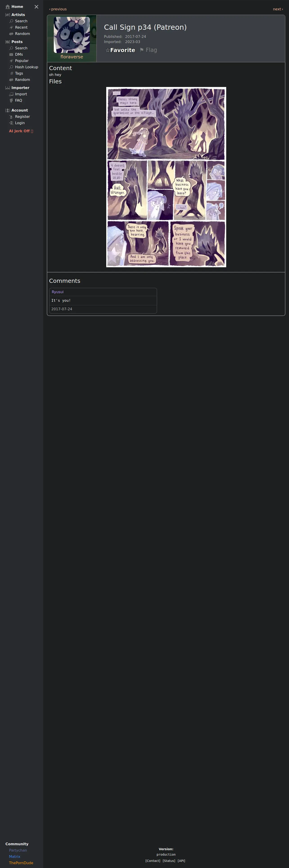
Task: Click the Hash Lookup magnifier icon
Action: click(11, 67)
